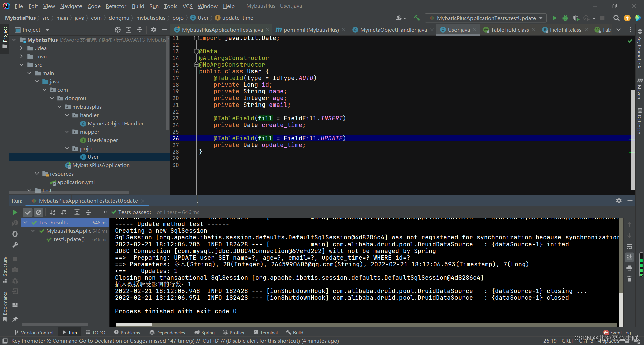644x345 pixels.
Task: Collapse all nodes in Project panel
Action: coord(140,30)
